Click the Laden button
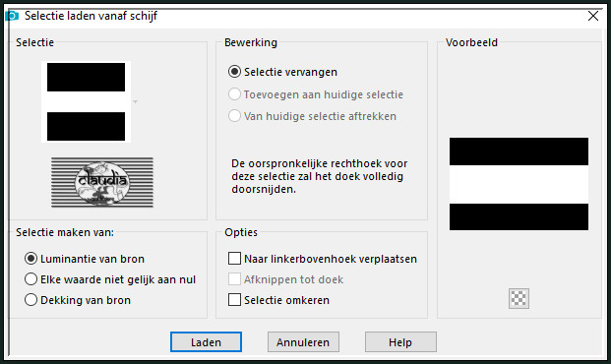 [206, 341]
